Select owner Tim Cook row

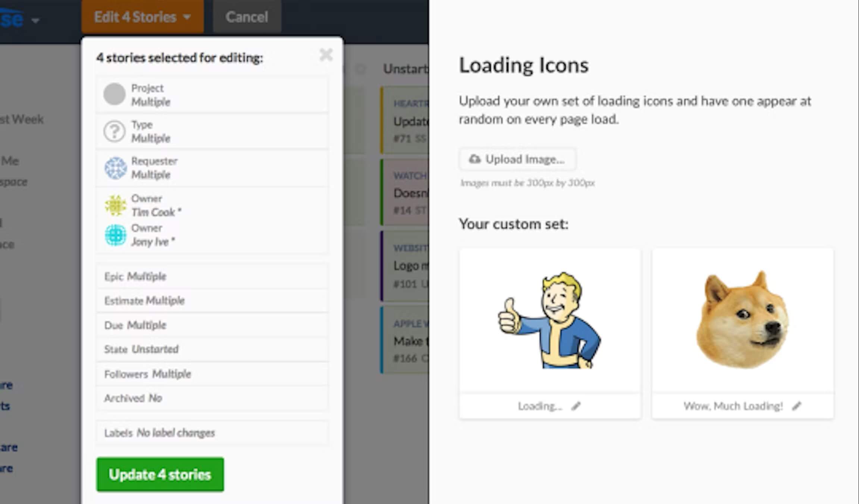point(212,205)
